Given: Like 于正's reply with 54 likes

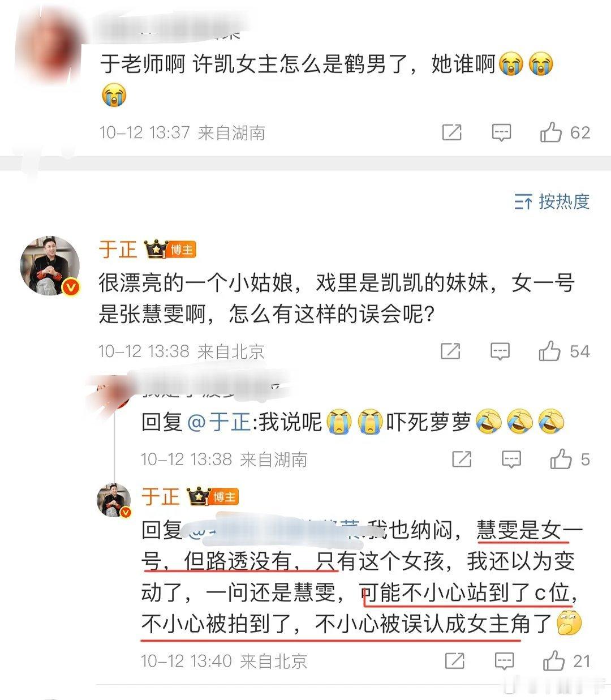Looking at the screenshot, I should [549, 351].
